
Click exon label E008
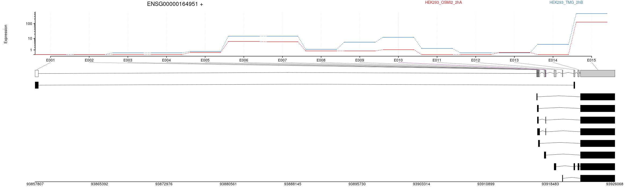tap(321, 60)
